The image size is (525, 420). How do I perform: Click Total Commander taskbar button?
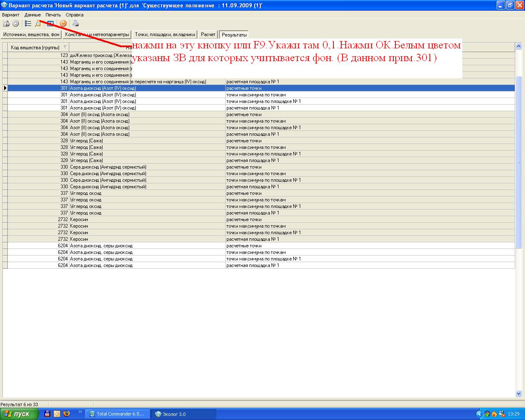[117, 414]
